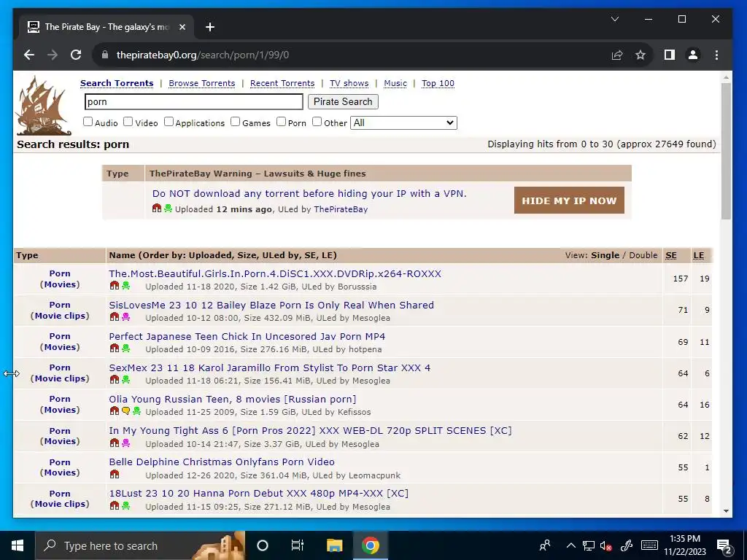Open Recent Torrents
Image resolution: width=747 pixels, height=560 pixels.
tap(282, 83)
